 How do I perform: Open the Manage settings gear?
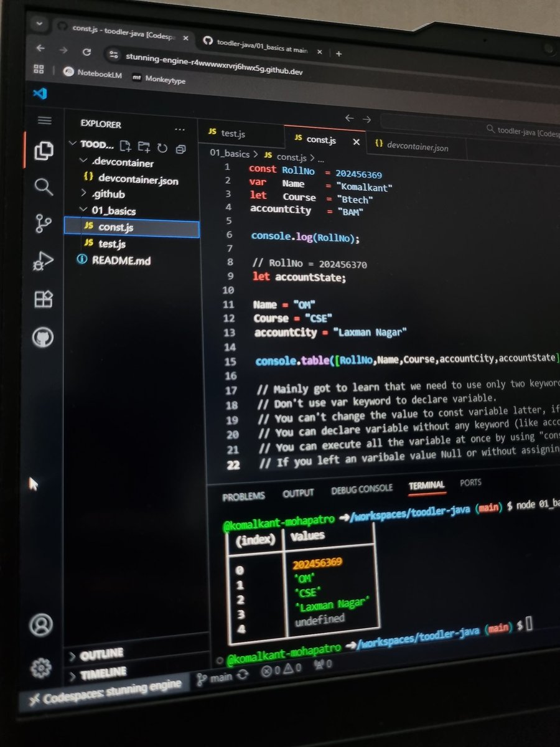pyautogui.click(x=41, y=667)
